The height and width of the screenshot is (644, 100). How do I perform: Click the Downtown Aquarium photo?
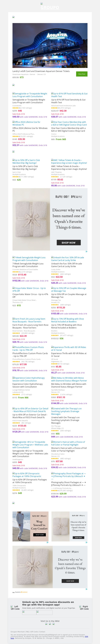(x=50, y=45)
